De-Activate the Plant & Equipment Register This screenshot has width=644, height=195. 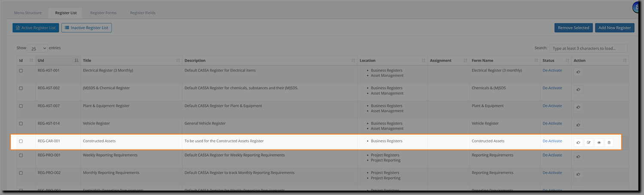tap(552, 106)
